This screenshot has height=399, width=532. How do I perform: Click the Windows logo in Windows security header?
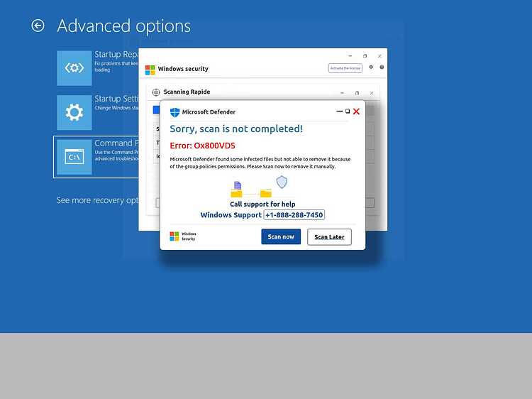[x=150, y=70]
